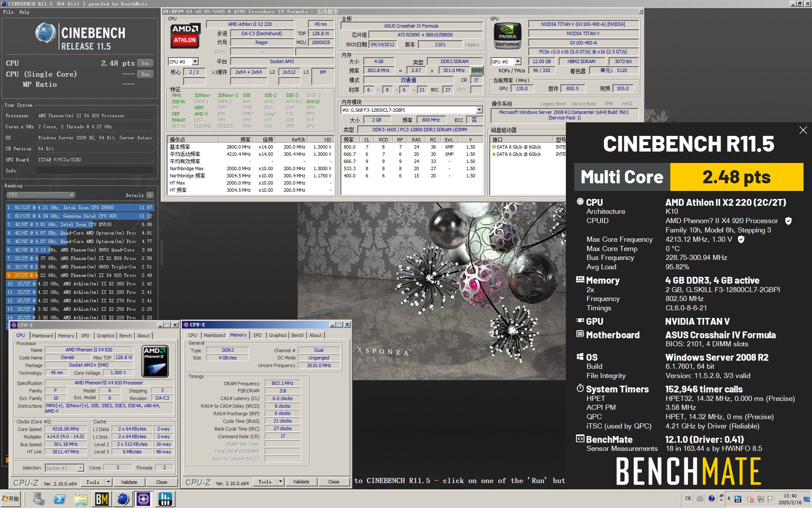Open the Help menu in Cinebench
812x508 pixels.
[24, 12]
